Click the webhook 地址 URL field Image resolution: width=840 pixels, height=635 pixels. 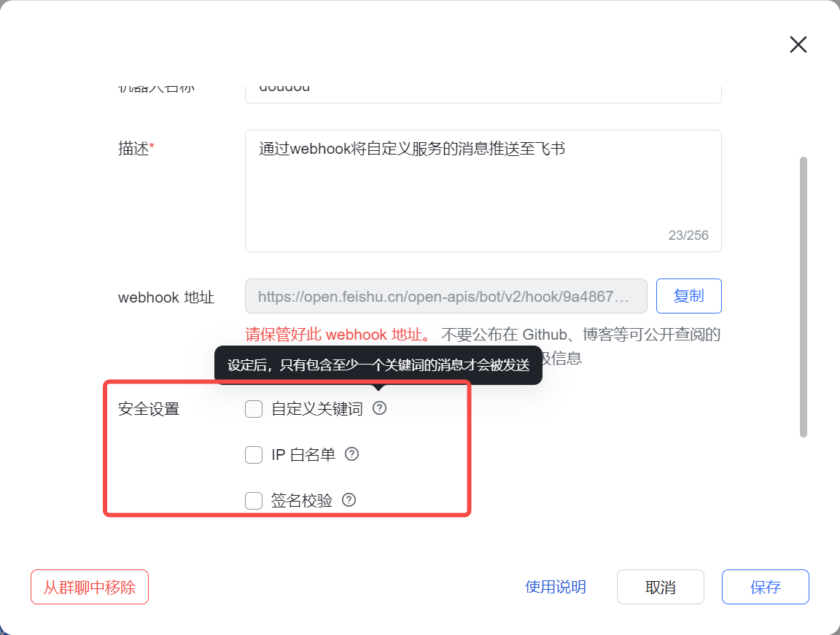click(x=446, y=295)
